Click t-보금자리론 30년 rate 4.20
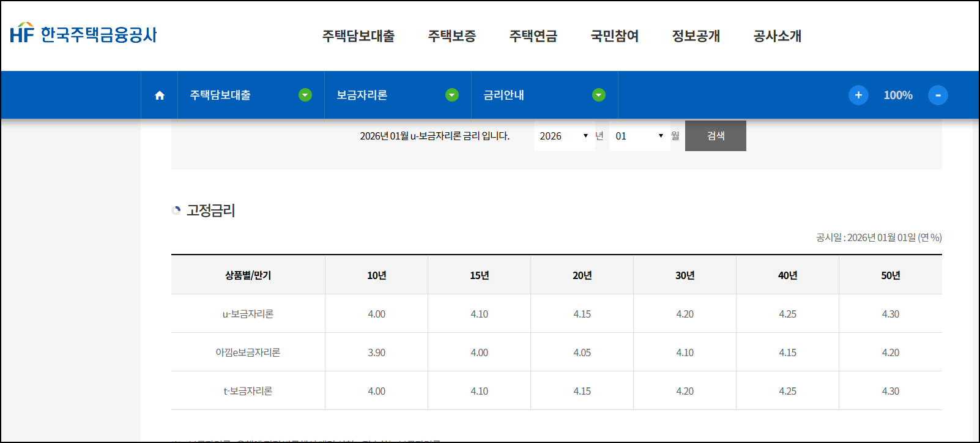Screen dimensions: 980x443 [685, 391]
